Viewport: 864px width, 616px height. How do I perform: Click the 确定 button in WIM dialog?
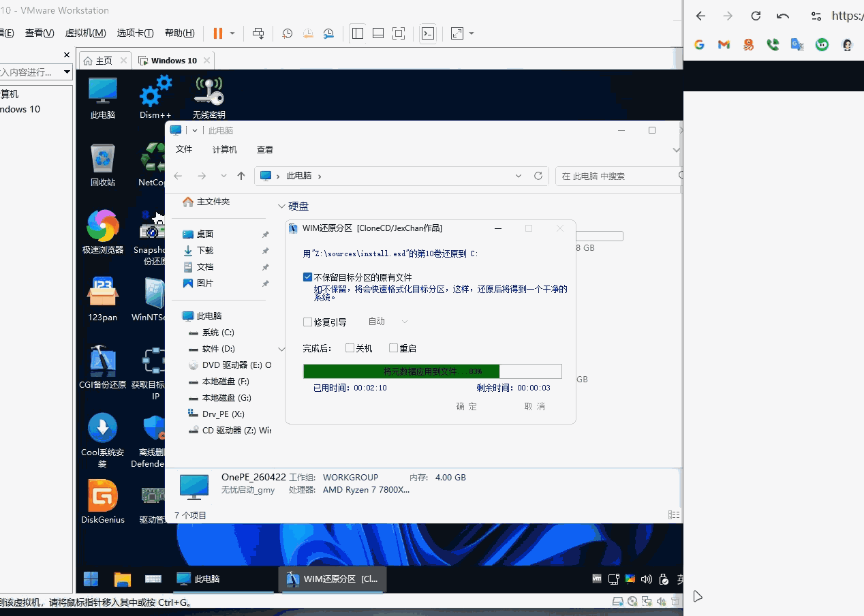(467, 406)
